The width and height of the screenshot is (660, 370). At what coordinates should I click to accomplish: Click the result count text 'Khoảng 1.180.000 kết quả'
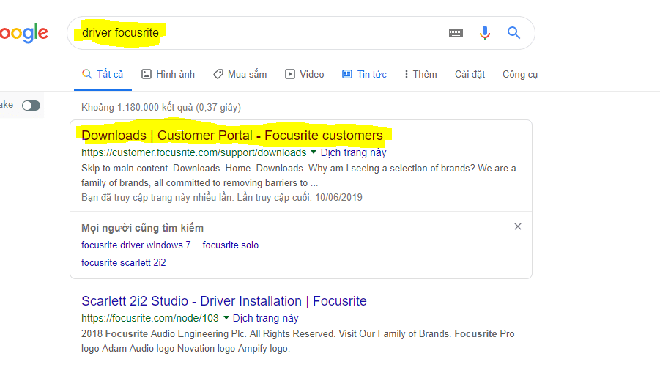pos(137,107)
